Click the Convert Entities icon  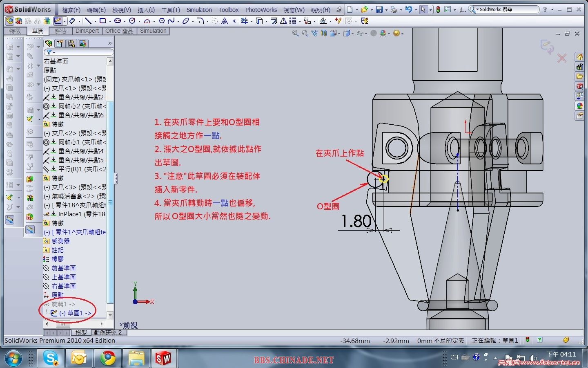pyautogui.click(x=259, y=21)
